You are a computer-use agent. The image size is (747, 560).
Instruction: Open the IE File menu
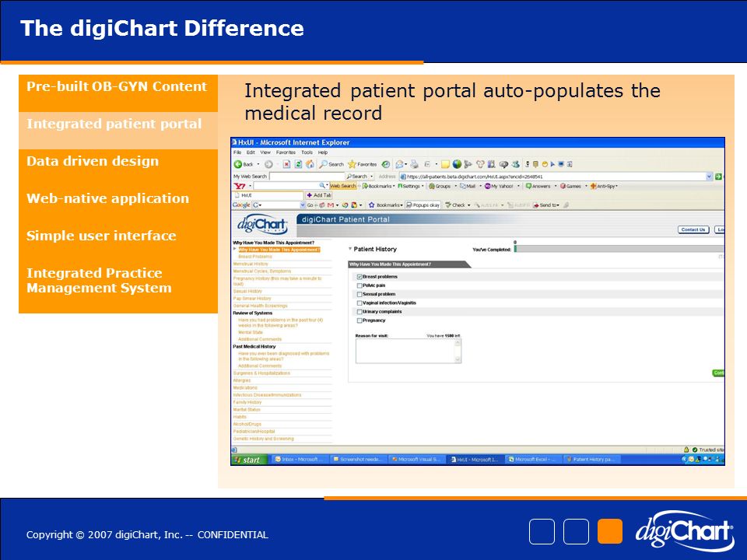pos(237,153)
